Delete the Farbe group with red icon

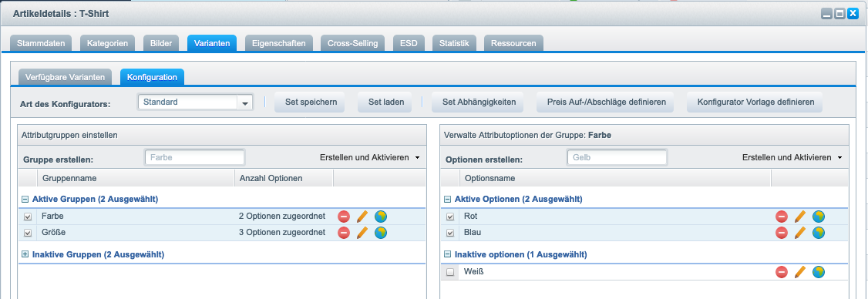point(344,217)
